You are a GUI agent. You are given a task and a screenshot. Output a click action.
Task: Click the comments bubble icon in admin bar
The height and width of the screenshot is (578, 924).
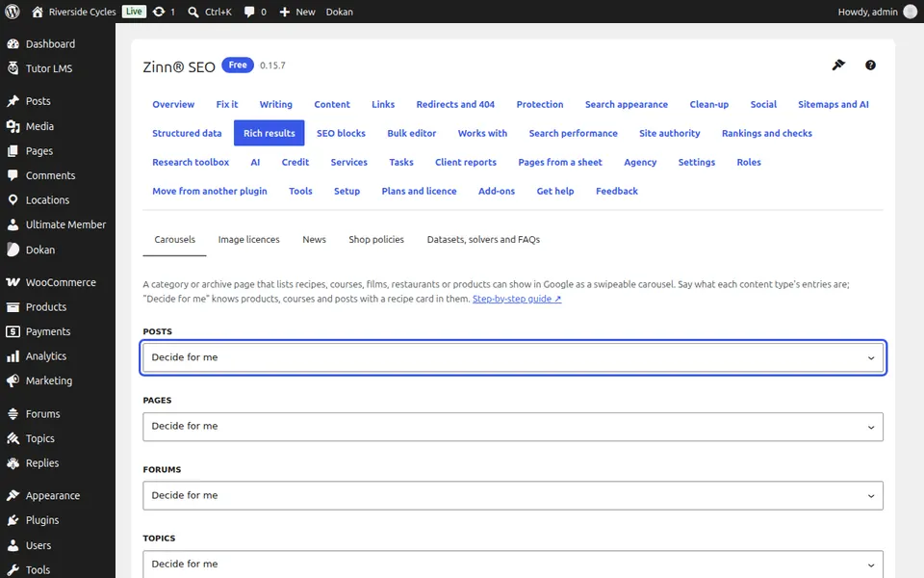coord(249,12)
